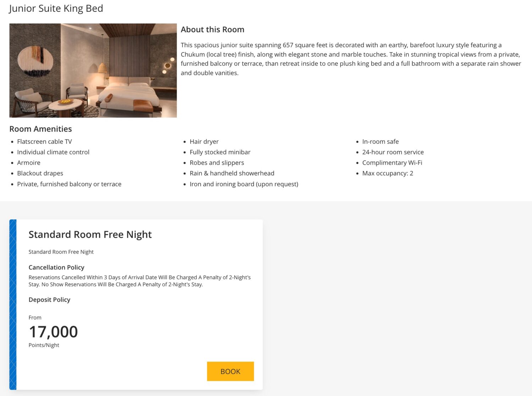This screenshot has width=532, height=396.
Task: Select the Room Amenities heading
Action: (40, 129)
